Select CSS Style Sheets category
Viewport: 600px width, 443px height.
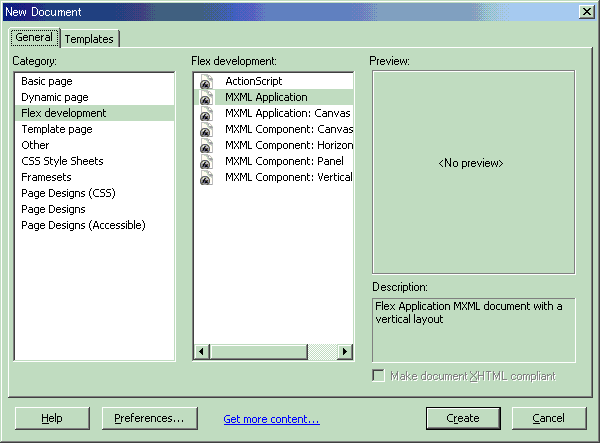[x=94, y=161]
